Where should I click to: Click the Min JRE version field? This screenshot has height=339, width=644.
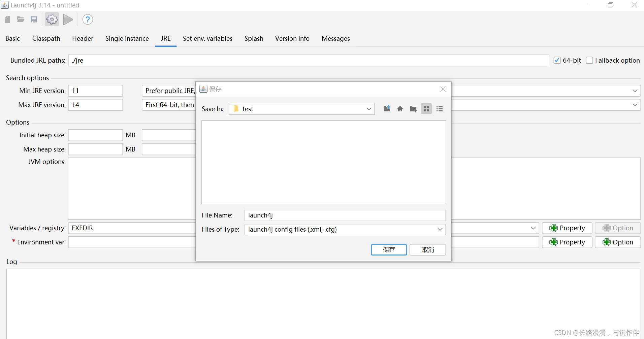tap(96, 91)
